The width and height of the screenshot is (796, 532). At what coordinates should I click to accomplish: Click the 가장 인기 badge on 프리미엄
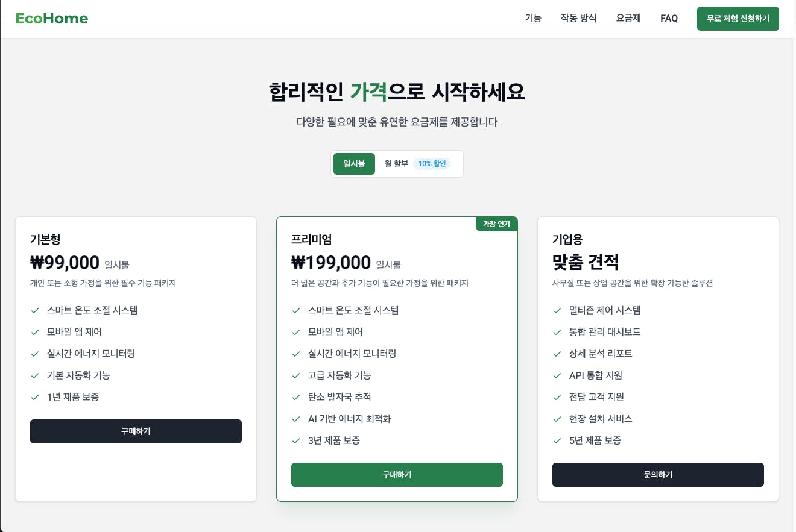496,224
